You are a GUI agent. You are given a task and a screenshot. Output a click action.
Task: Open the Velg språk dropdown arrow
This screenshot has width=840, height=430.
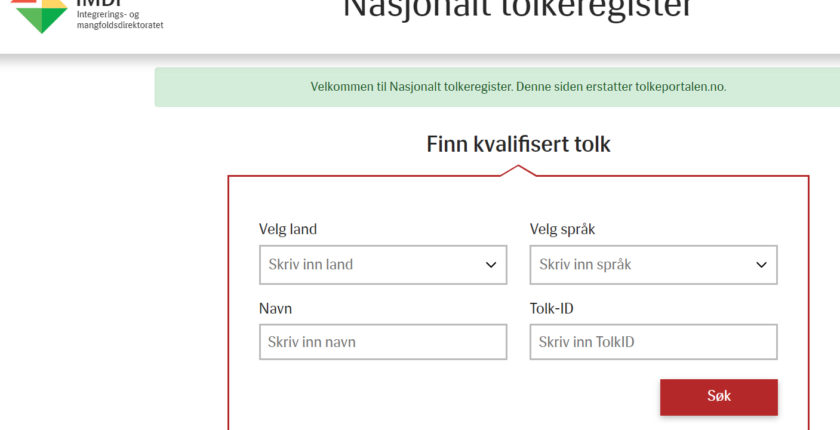(761, 265)
